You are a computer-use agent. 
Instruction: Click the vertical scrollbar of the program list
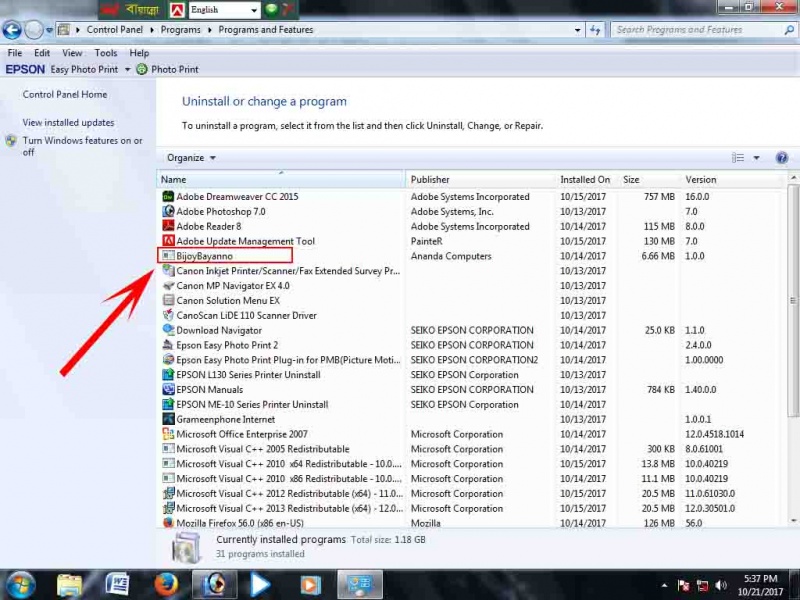pyautogui.click(x=793, y=301)
